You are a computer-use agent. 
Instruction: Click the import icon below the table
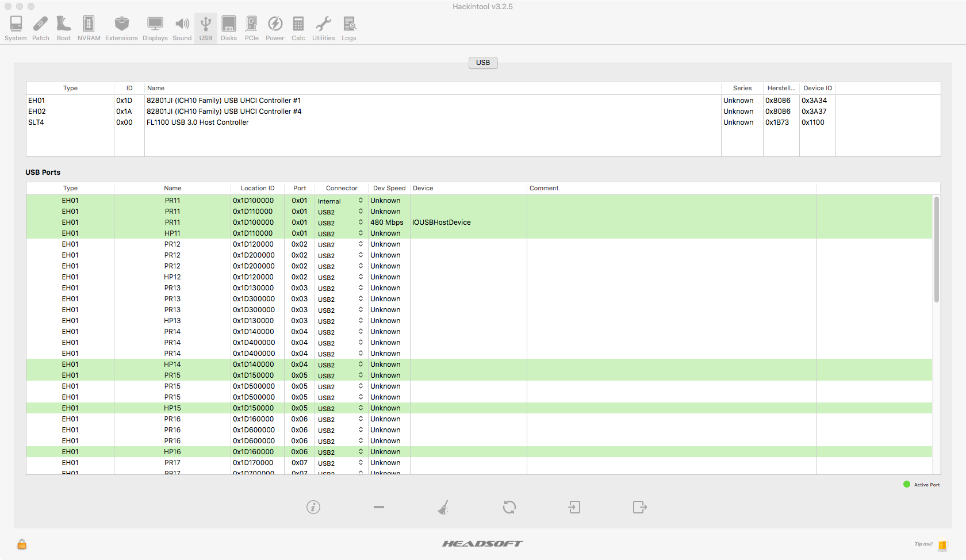[x=574, y=507]
